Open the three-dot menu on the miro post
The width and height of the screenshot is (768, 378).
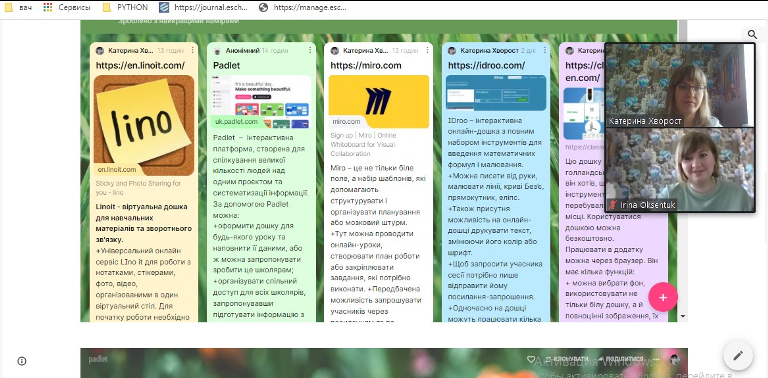coord(427,50)
